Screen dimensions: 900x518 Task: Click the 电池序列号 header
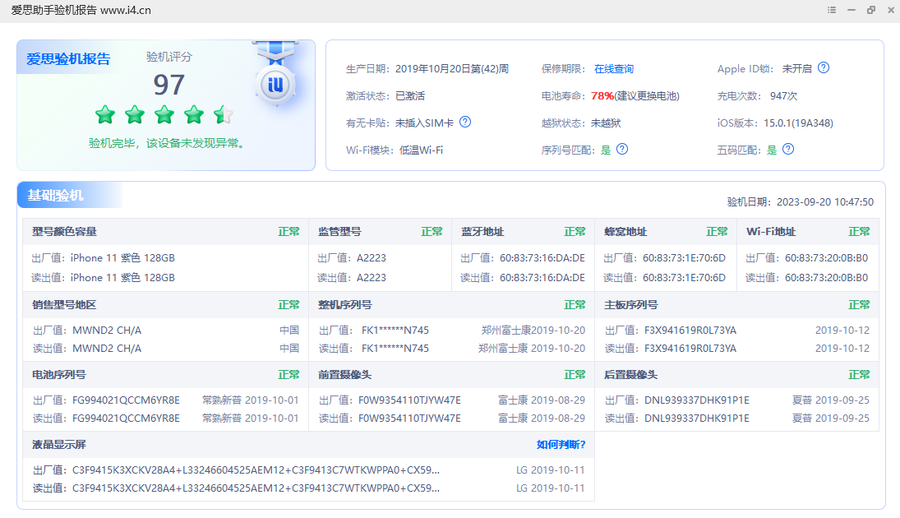click(x=59, y=374)
